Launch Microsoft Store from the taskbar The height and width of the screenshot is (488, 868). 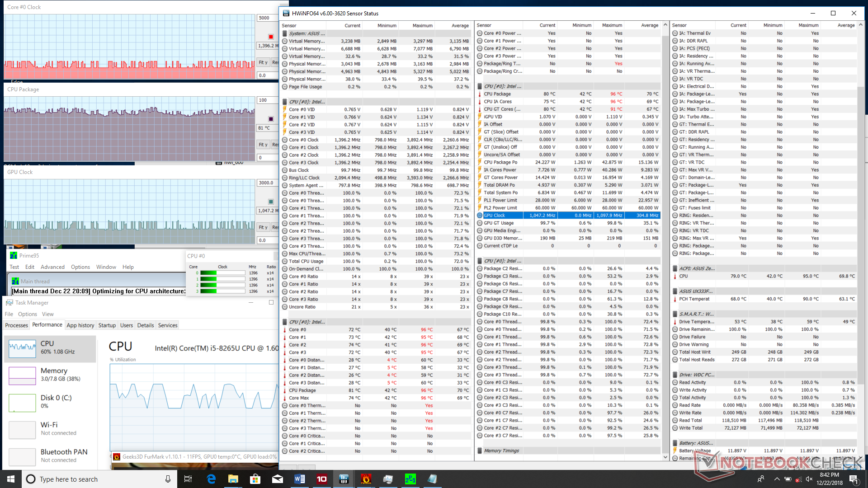click(255, 479)
